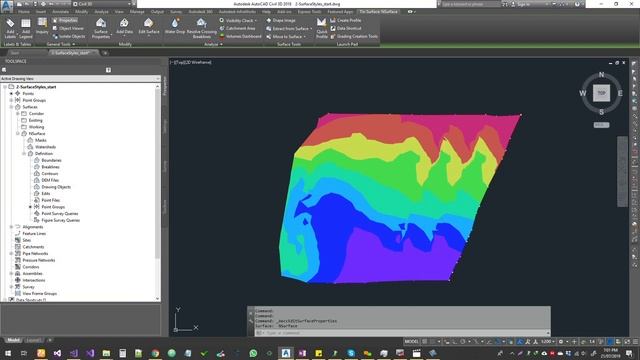Viewport: 640px width, 360px height.
Task: Open the Catchment Area tool
Action: point(237,28)
